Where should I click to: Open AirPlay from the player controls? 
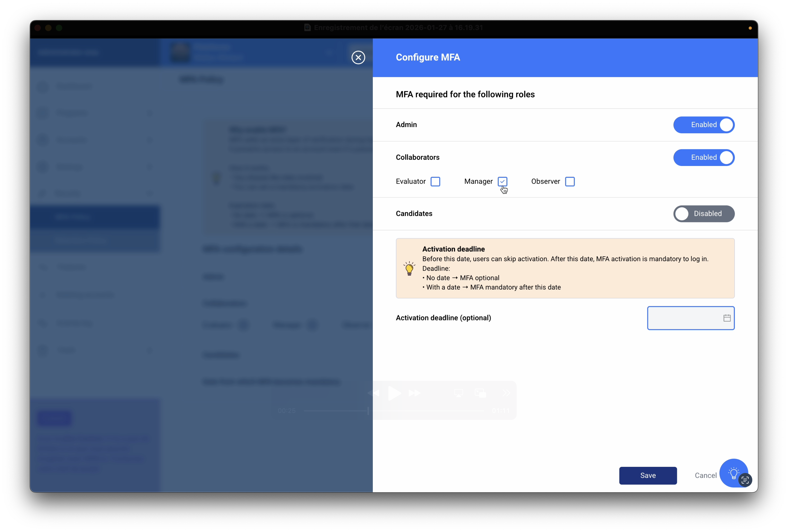(458, 393)
